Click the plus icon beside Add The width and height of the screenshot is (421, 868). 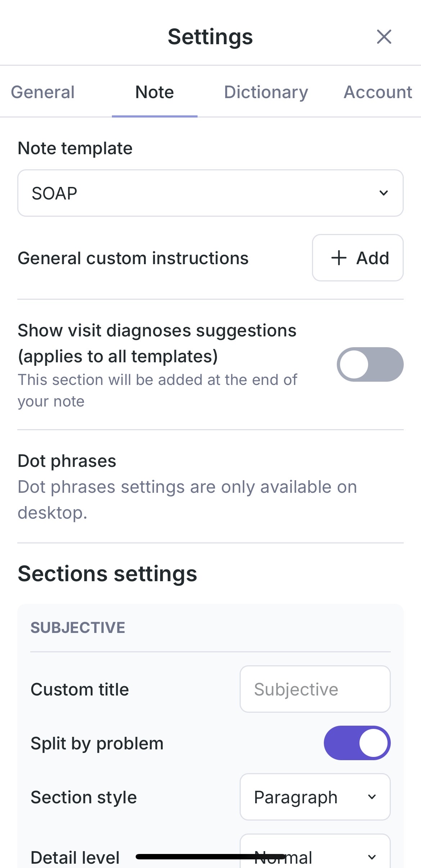[x=339, y=258]
